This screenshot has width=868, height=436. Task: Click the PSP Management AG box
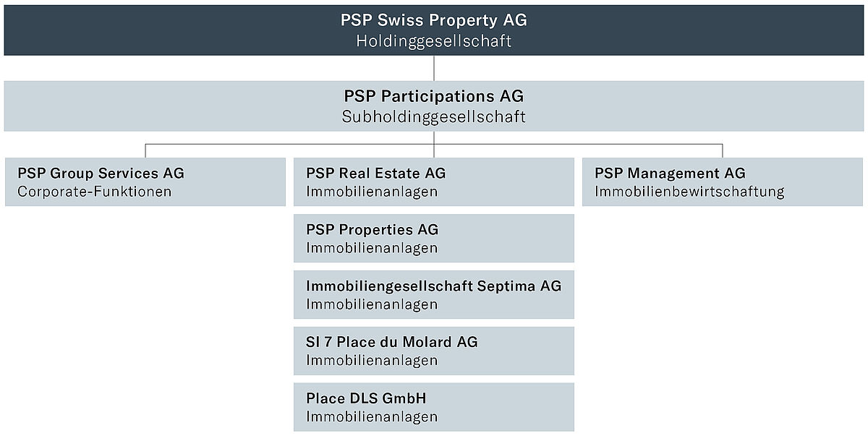723,182
